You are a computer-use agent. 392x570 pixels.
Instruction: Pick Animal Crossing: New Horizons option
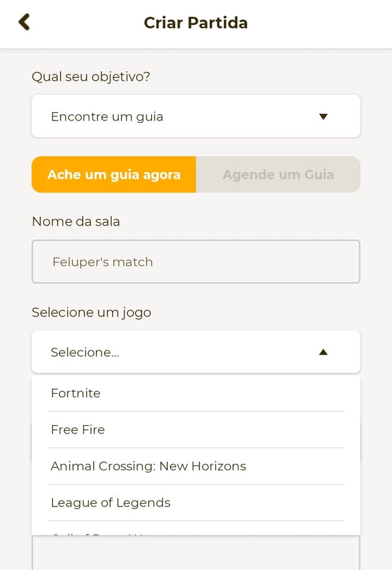point(196,466)
